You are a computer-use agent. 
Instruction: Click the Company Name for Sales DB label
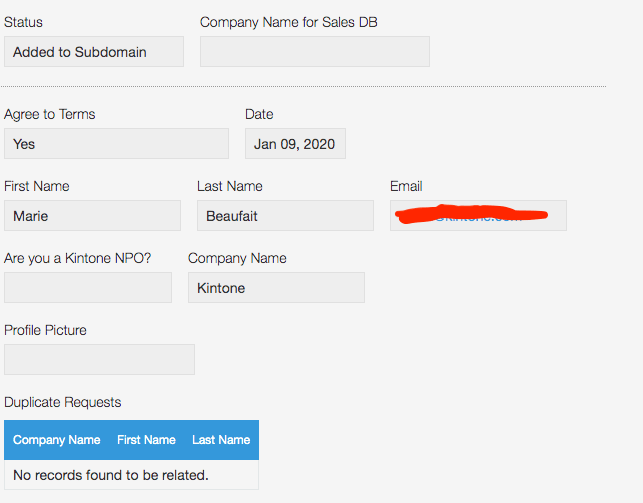pos(289,22)
